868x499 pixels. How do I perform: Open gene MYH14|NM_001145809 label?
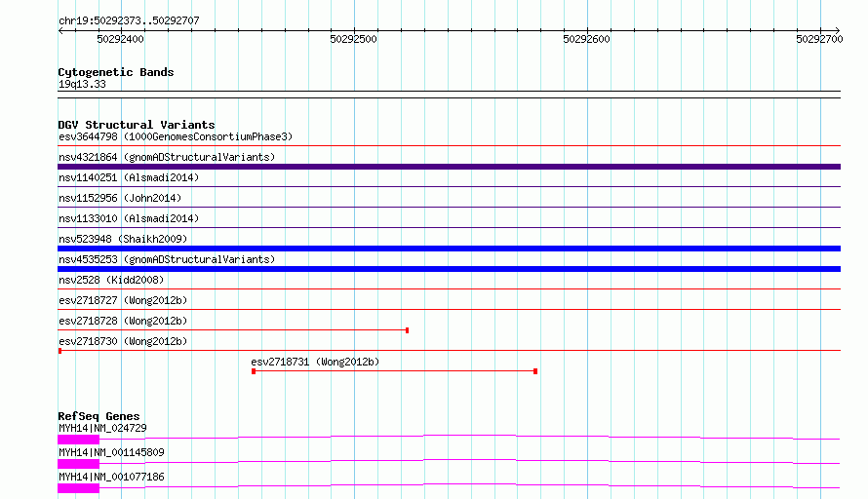(x=111, y=452)
